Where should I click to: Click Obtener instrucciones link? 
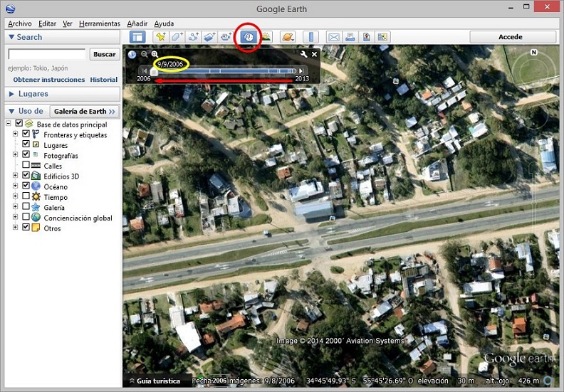click(49, 80)
